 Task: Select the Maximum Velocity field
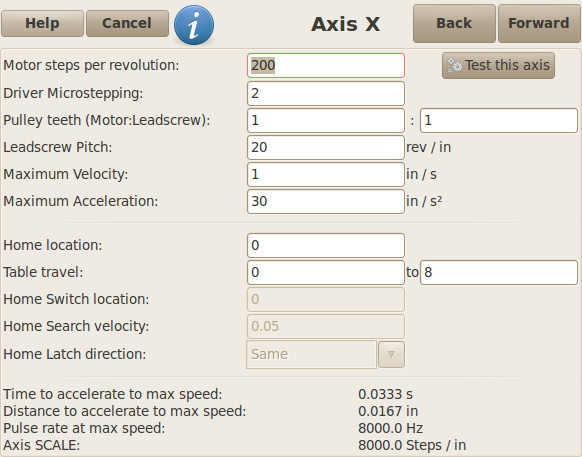[326, 174]
